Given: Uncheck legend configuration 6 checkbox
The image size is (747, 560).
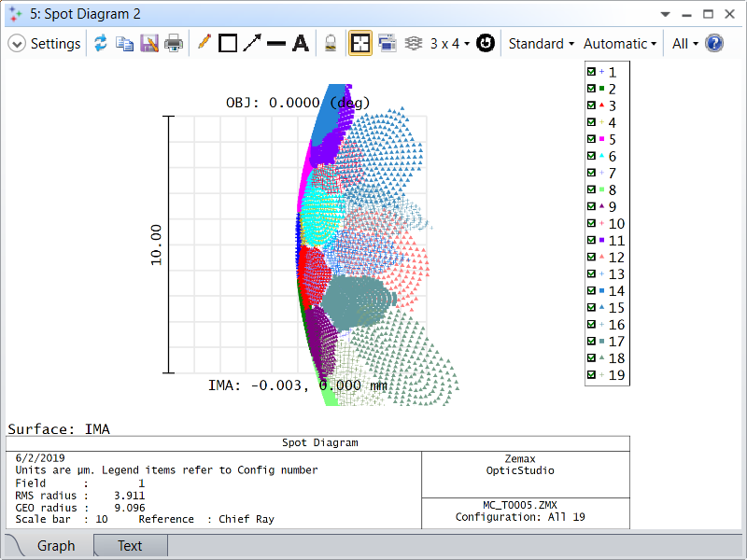Looking at the screenshot, I should [x=591, y=156].
